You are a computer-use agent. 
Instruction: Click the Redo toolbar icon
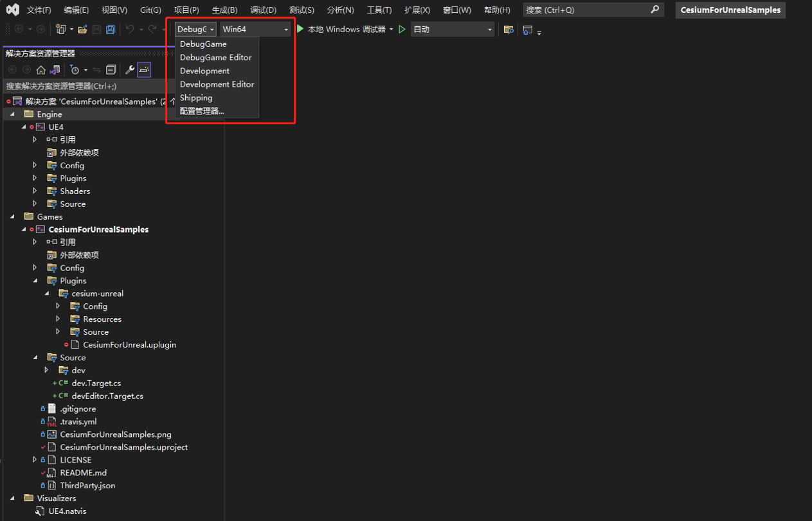[152, 30]
